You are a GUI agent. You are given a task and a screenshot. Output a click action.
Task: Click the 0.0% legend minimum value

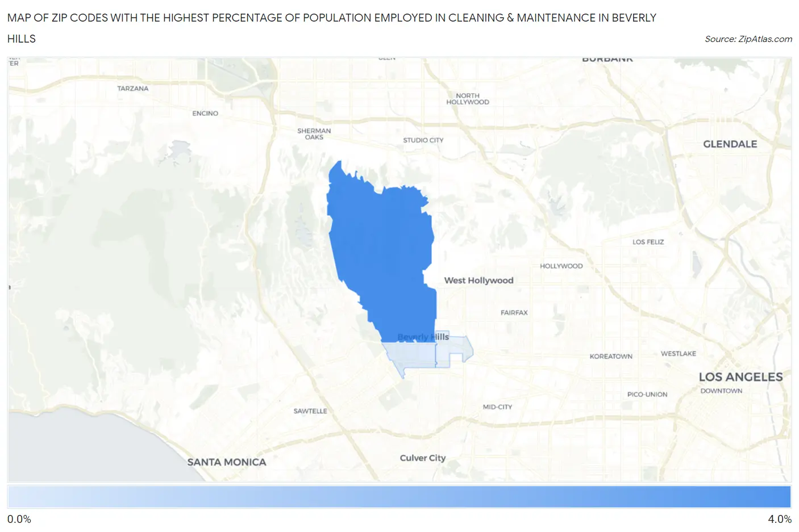click(x=19, y=520)
